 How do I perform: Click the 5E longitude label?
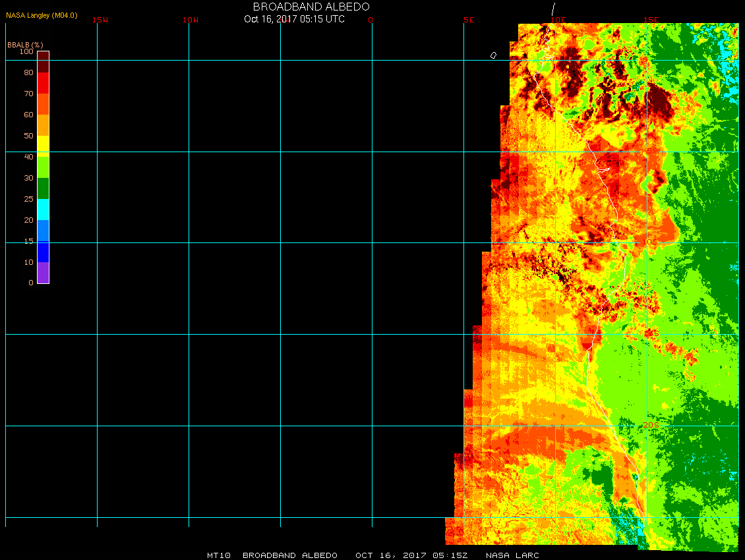click(469, 20)
